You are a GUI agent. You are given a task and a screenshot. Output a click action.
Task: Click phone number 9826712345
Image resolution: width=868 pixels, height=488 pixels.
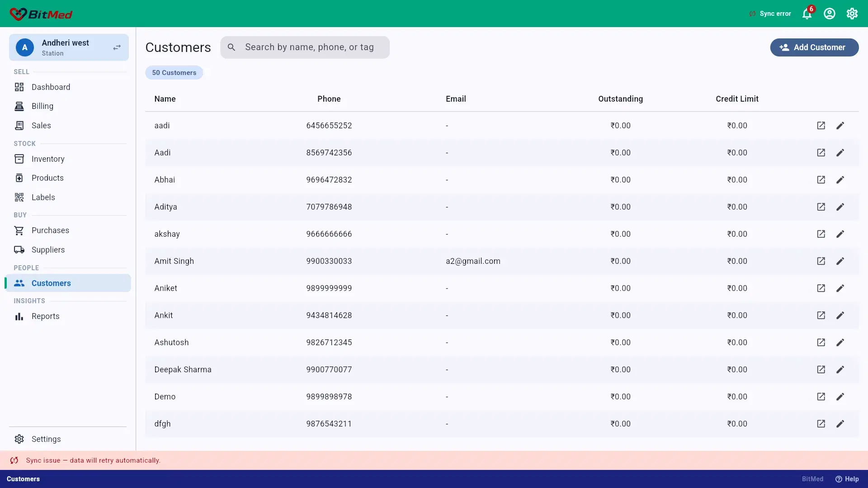(329, 343)
